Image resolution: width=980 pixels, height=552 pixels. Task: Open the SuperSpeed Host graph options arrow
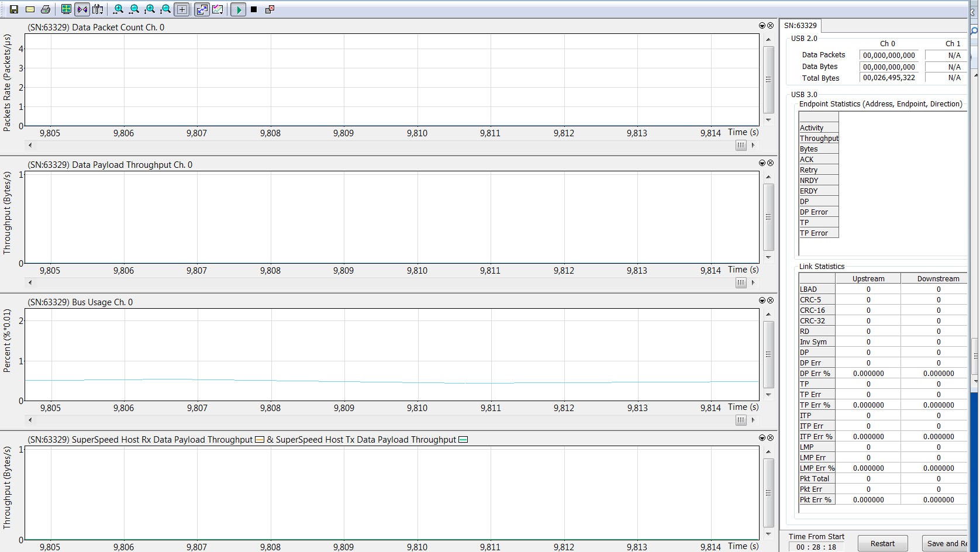tap(762, 438)
